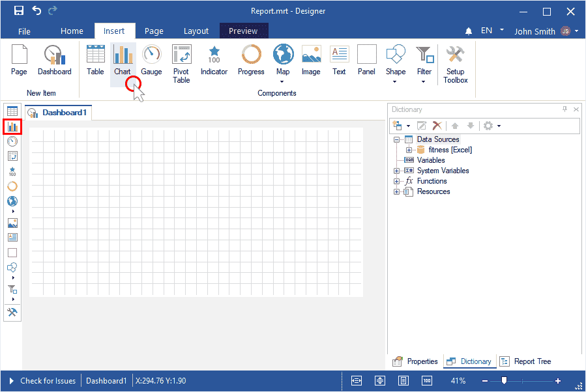Pick the gauge icon in left toolbox
The image size is (586, 392).
click(12, 141)
